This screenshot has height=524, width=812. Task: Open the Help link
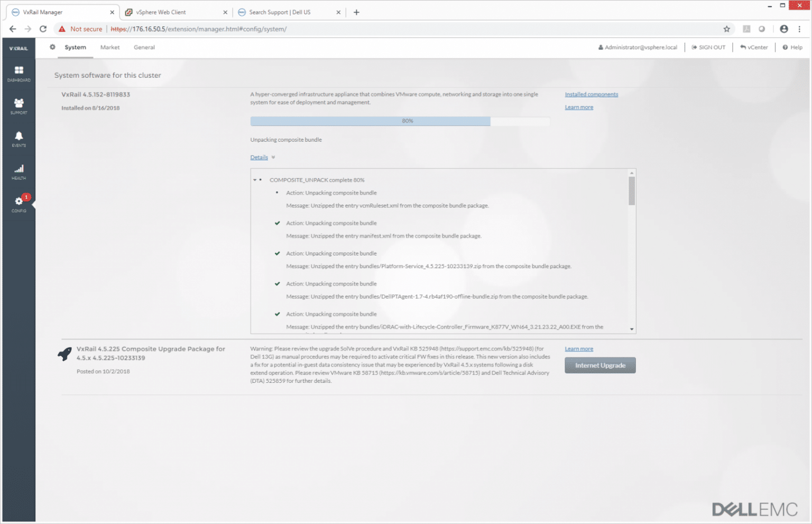792,47
